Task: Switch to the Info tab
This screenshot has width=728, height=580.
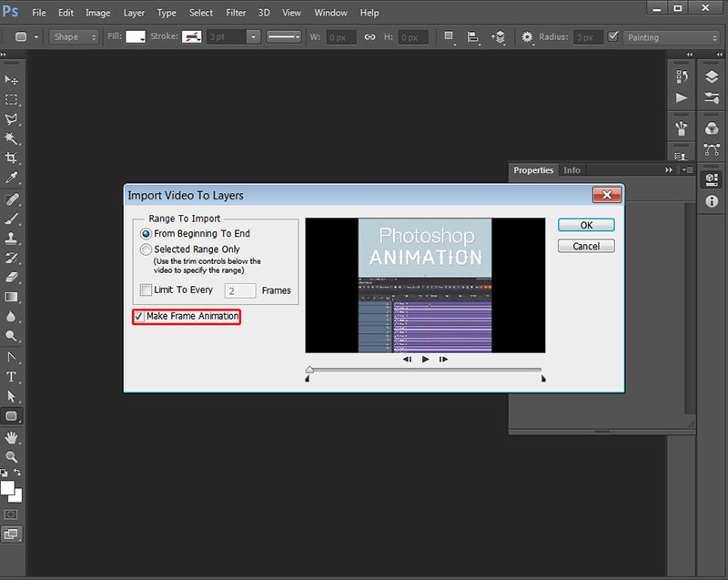Action: point(571,170)
